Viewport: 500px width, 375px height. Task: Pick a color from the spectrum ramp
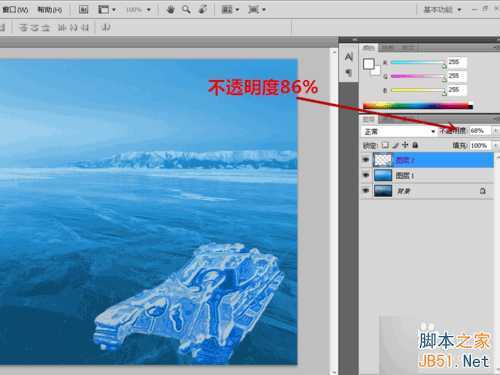coord(418,106)
